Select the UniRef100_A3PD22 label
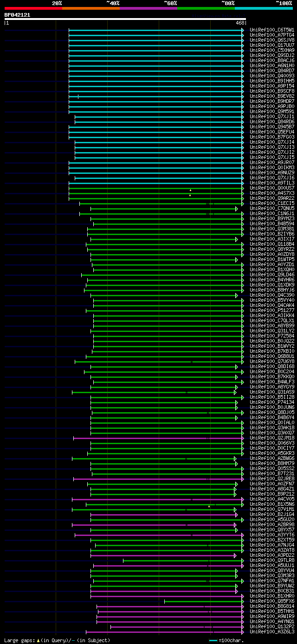 pos(272,555)
